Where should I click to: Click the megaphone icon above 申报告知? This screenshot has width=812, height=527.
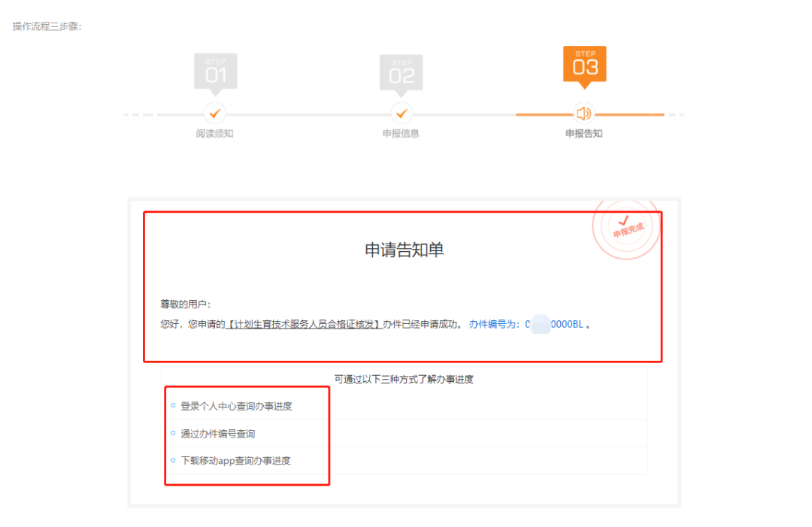pyautogui.click(x=585, y=114)
